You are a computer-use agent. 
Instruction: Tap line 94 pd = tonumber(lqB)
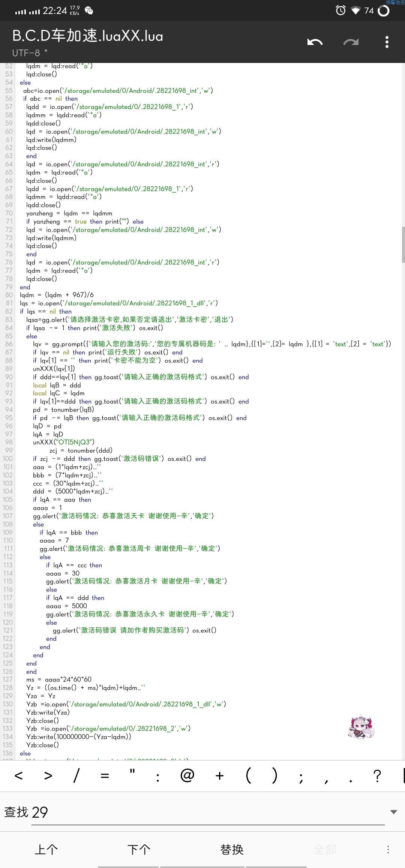tap(63, 410)
